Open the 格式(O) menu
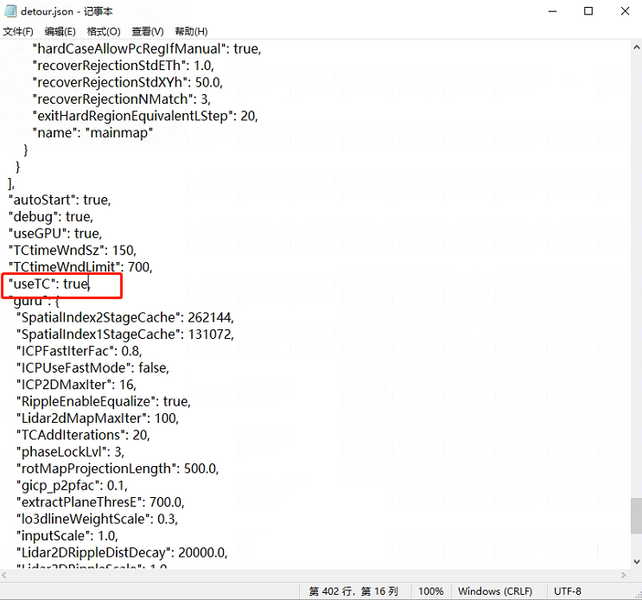Screen dimensions: 642x600 coord(103,31)
